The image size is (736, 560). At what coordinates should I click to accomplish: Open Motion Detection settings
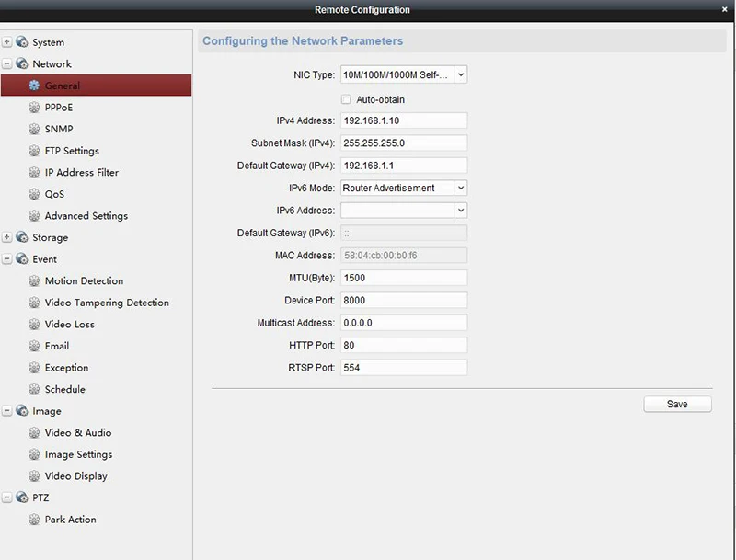(84, 281)
